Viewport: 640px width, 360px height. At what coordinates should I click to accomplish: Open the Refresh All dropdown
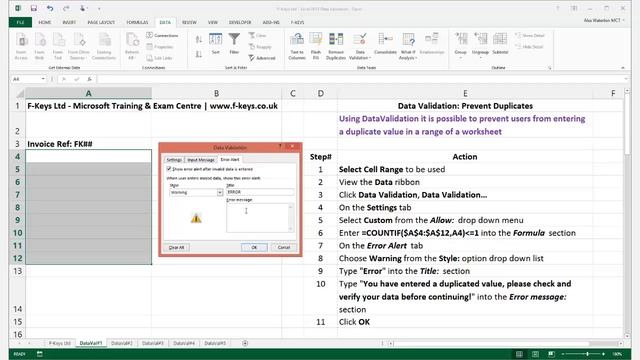coord(132,47)
